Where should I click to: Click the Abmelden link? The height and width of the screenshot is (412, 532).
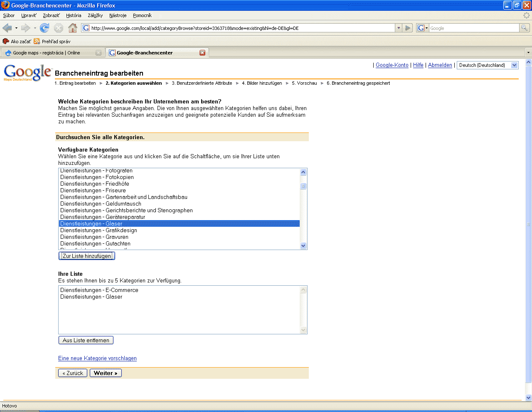pos(440,65)
